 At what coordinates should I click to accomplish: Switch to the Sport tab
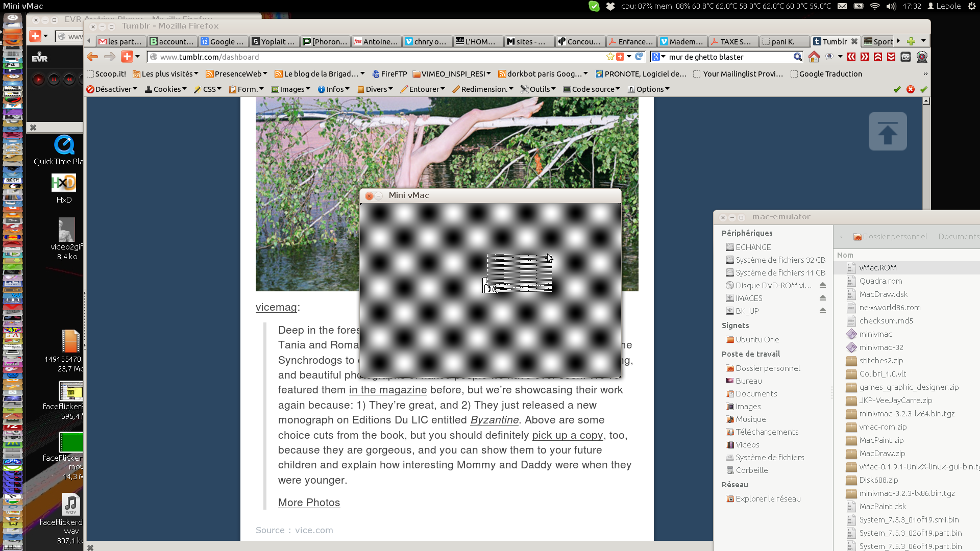click(x=878, y=42)
